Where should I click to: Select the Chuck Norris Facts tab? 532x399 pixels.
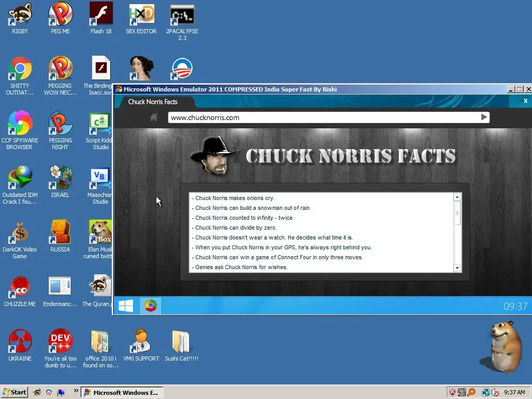[153, 102]
